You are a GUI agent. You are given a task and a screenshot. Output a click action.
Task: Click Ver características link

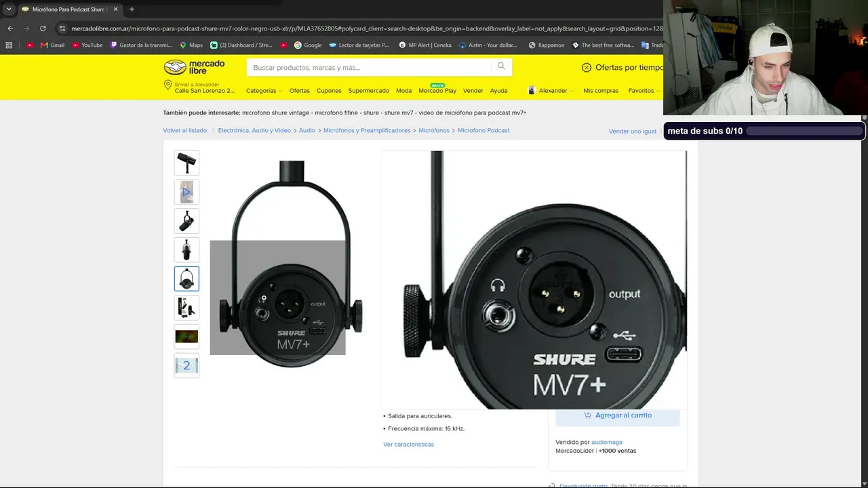point(409,445)
